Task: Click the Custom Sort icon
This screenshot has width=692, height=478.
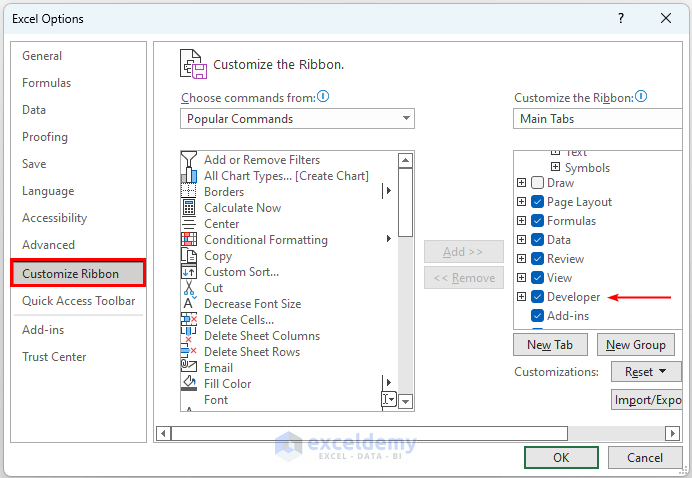Action: 189,271
